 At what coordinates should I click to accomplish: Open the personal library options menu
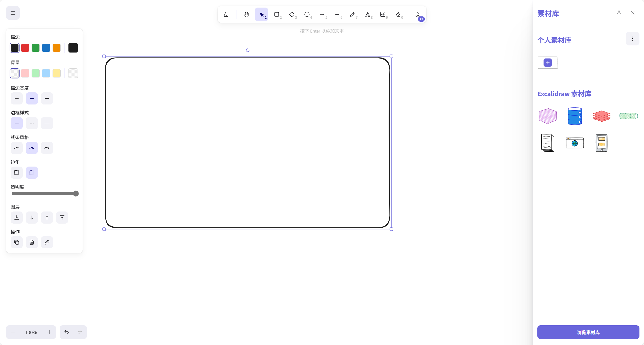pos(633,39)
